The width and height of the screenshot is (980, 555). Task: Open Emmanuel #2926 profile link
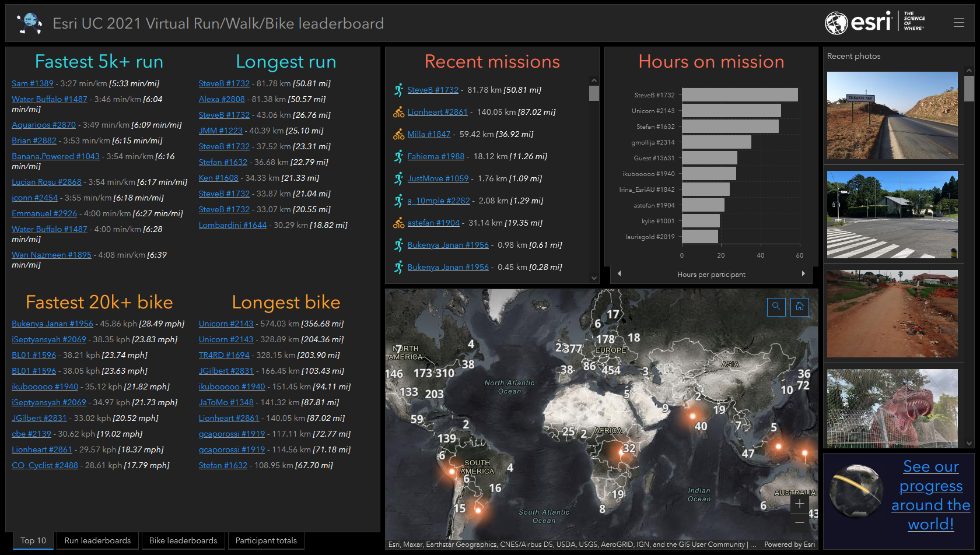[44, 213]
